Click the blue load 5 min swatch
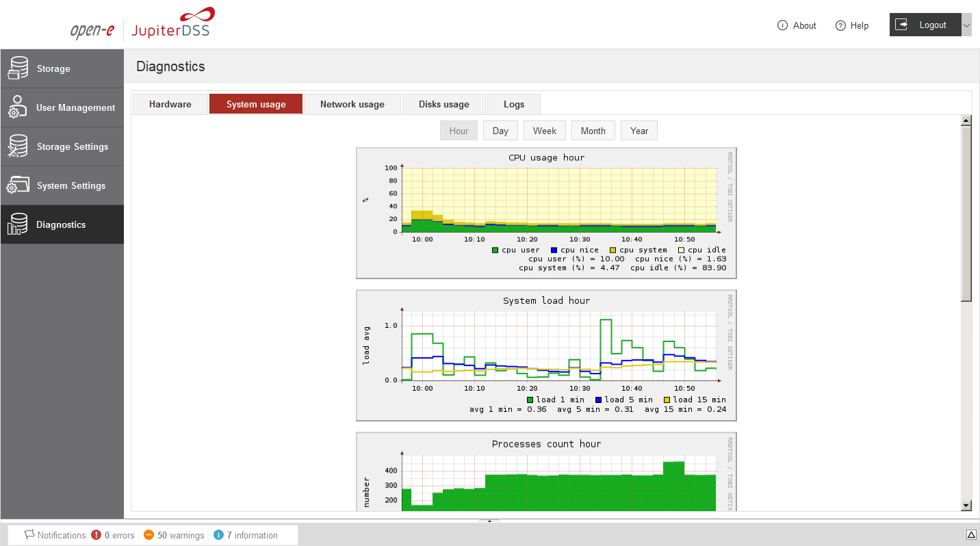Image resolution: width=980 pixels, height=546 pixels. point(598,400)
